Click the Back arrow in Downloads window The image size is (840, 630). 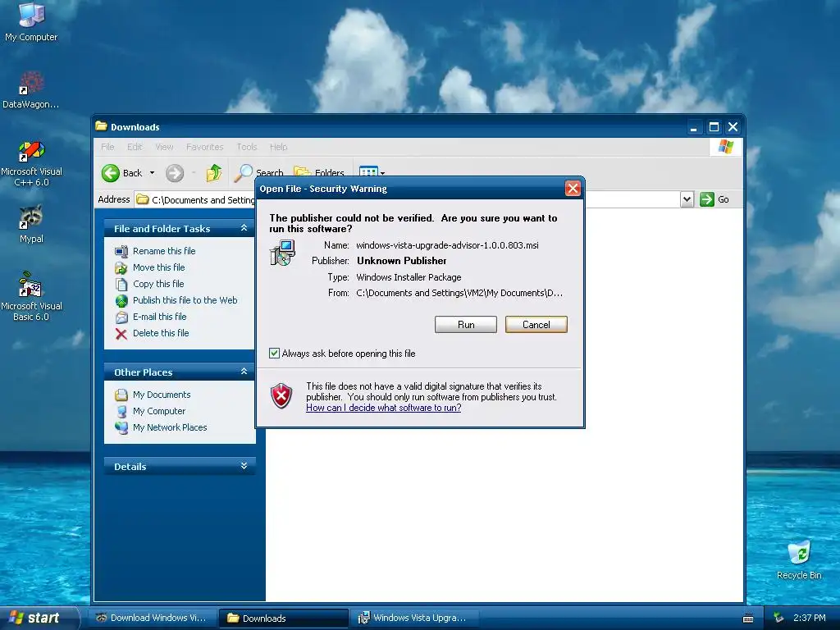(111, 173)
